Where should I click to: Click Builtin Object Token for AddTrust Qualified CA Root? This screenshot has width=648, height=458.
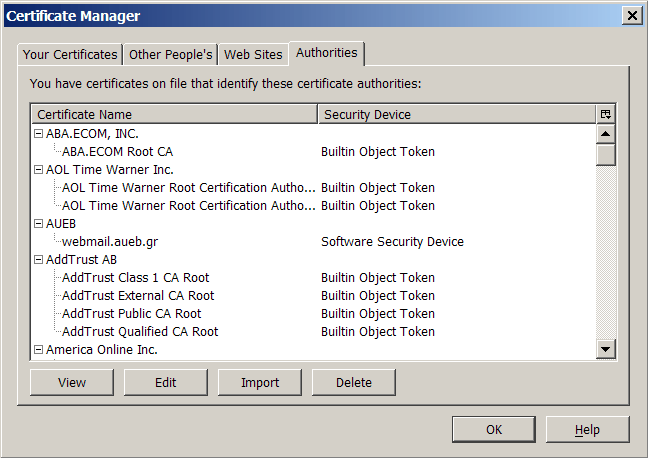378,332
